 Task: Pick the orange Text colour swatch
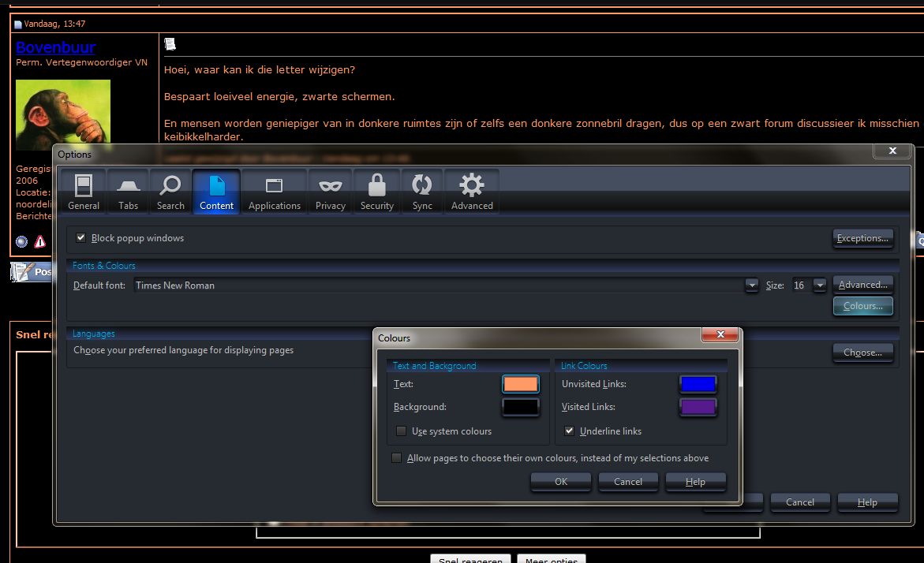(521, 384)
